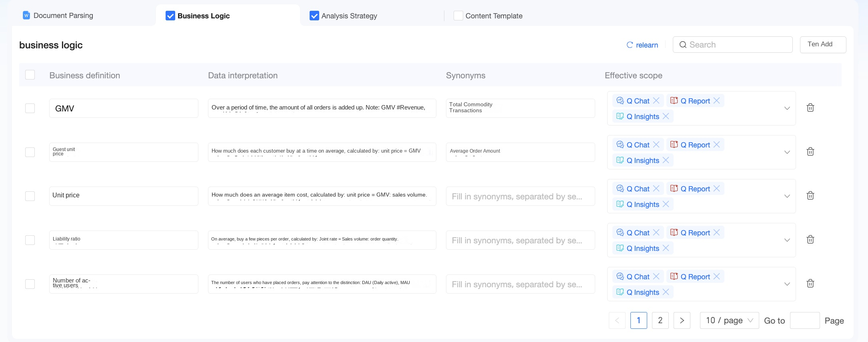Toggle the select-all header checkbox
868x342 pixels.
30,75
